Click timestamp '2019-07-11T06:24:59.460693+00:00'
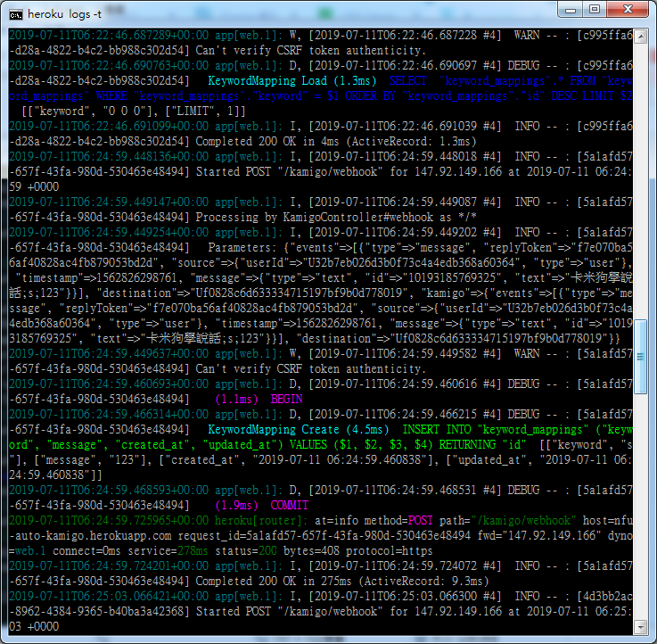The width and height of the screenshot is (657, 644). tap(109, 384)
